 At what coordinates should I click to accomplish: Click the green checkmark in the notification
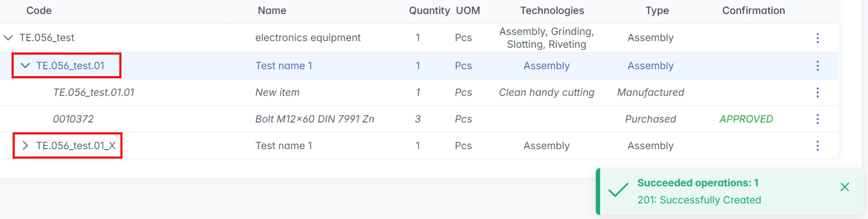tap(618, 190)
